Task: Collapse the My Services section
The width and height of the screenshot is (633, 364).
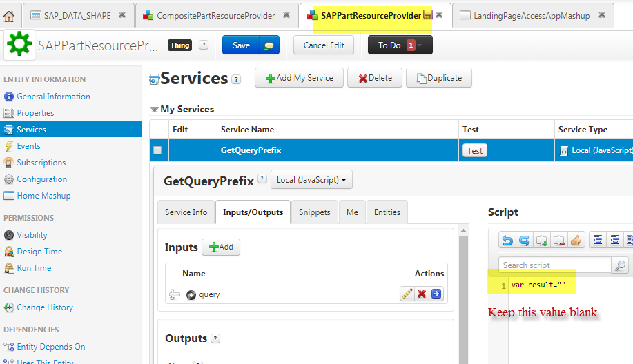Action: click(154, 109)
